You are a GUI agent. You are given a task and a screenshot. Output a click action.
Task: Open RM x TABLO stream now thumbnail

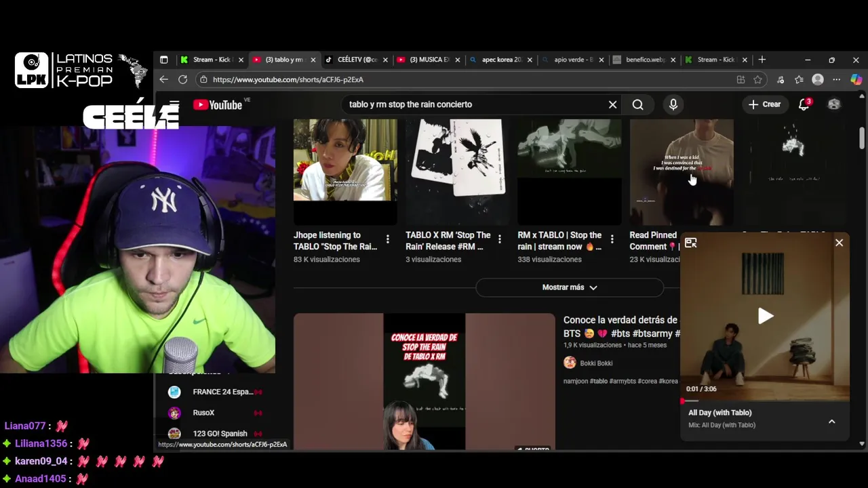570,172
